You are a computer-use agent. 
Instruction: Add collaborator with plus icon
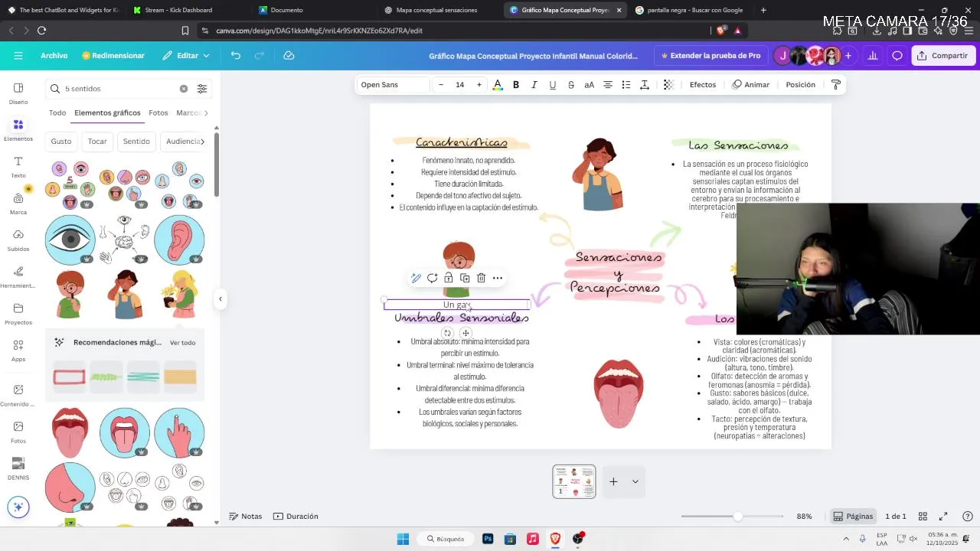[x=848, y=56]
